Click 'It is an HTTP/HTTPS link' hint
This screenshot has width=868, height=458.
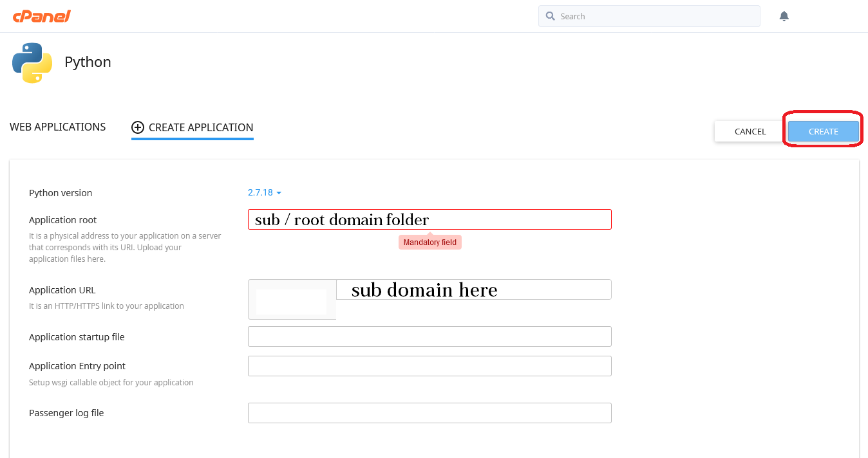[x=107, y=306]
